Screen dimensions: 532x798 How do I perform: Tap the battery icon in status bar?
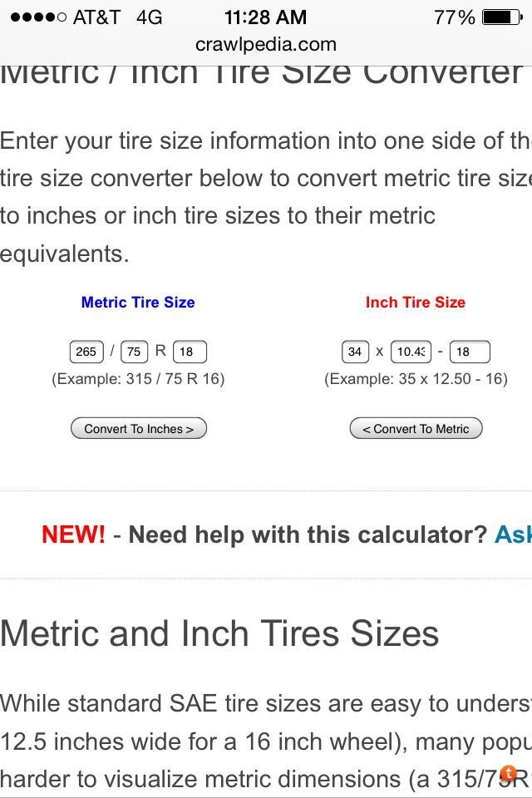[502, 17]
